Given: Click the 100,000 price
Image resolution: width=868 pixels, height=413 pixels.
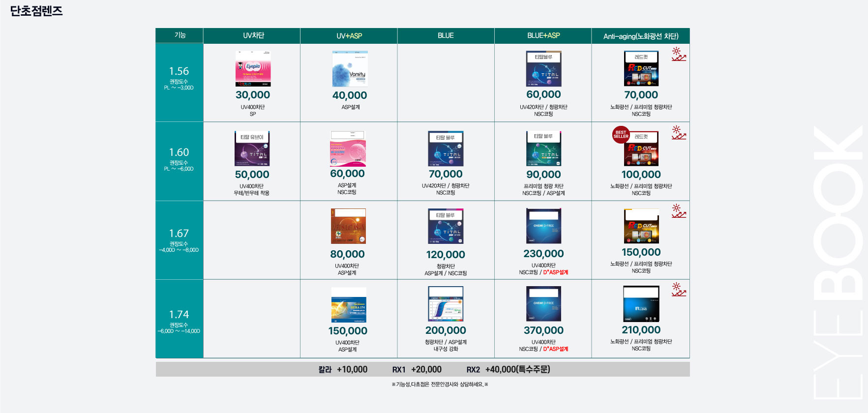Looking at the screenshot, I should click(x=641, y=175).
